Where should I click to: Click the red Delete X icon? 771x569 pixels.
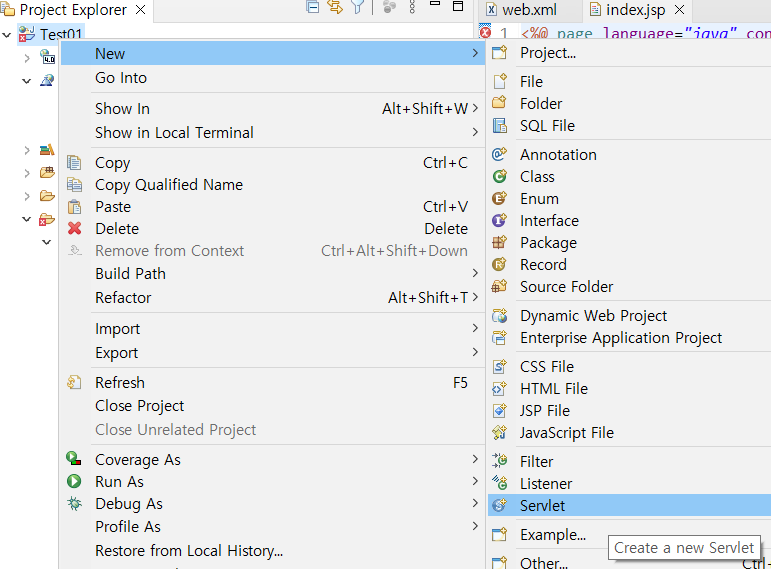pyautogui.click(x=74, y=228)
